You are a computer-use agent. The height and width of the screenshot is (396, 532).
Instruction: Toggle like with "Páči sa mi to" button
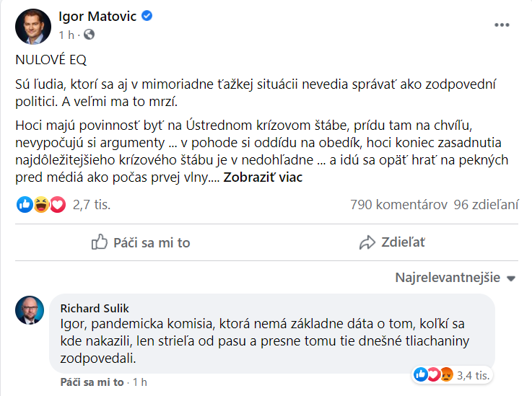coord(141,242)
